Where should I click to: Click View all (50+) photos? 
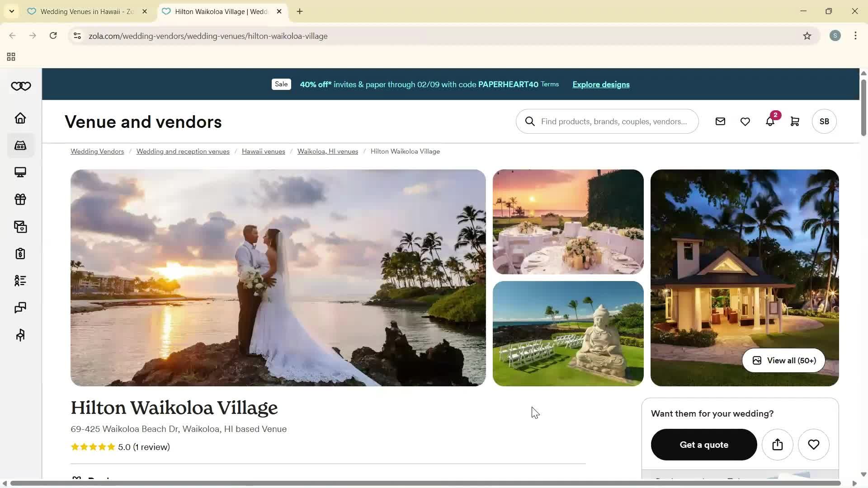783,360
